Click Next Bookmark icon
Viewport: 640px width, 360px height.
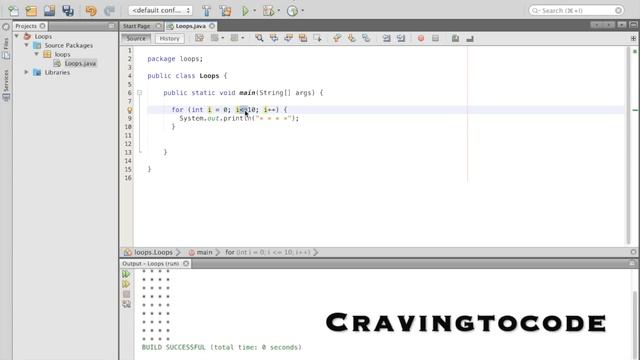click(x=351, y=38)
